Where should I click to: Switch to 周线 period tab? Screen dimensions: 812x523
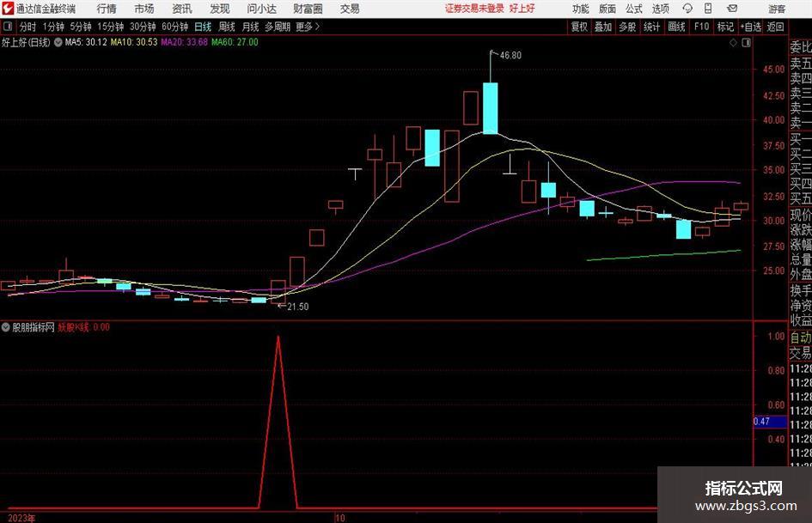(x=227, y=27)
